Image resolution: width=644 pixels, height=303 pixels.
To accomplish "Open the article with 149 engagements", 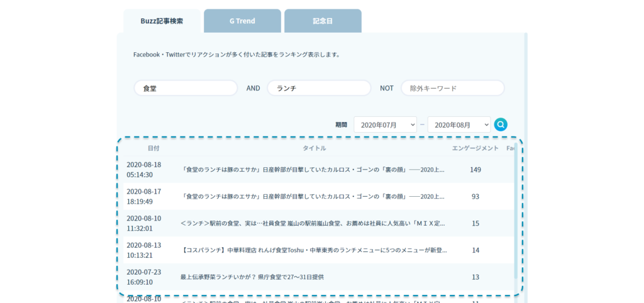I will pyautogui.click(x=313, y=170).
